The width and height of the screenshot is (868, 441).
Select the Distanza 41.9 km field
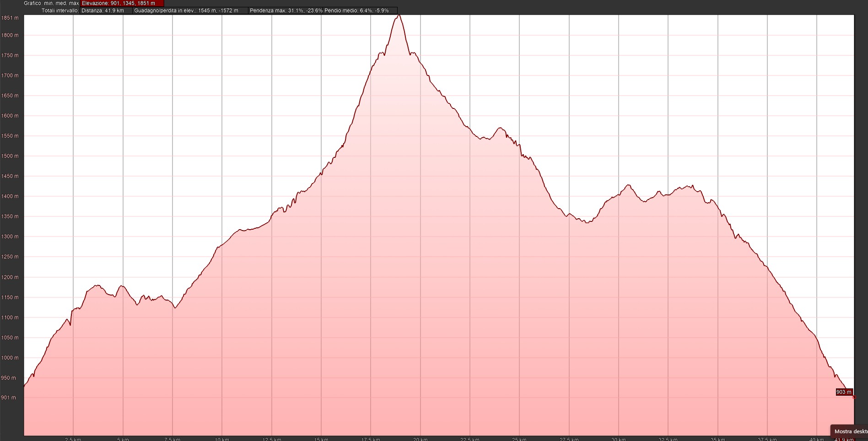(106, 11)
